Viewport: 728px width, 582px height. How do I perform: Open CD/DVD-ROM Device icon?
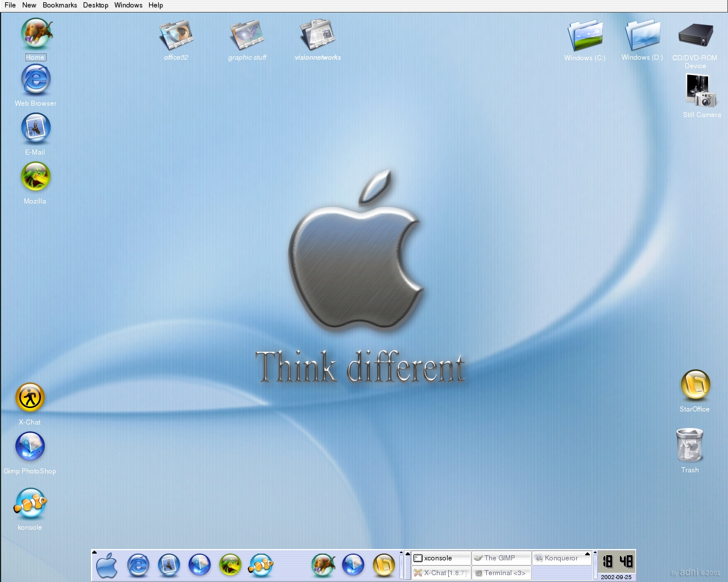click(x=696, y=35)
